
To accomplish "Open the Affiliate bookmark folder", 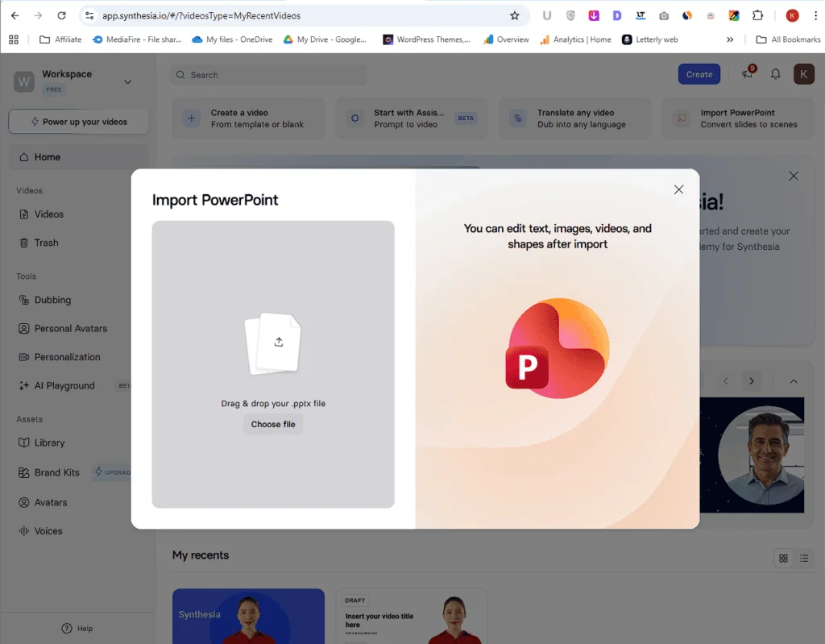I will 60,39.
